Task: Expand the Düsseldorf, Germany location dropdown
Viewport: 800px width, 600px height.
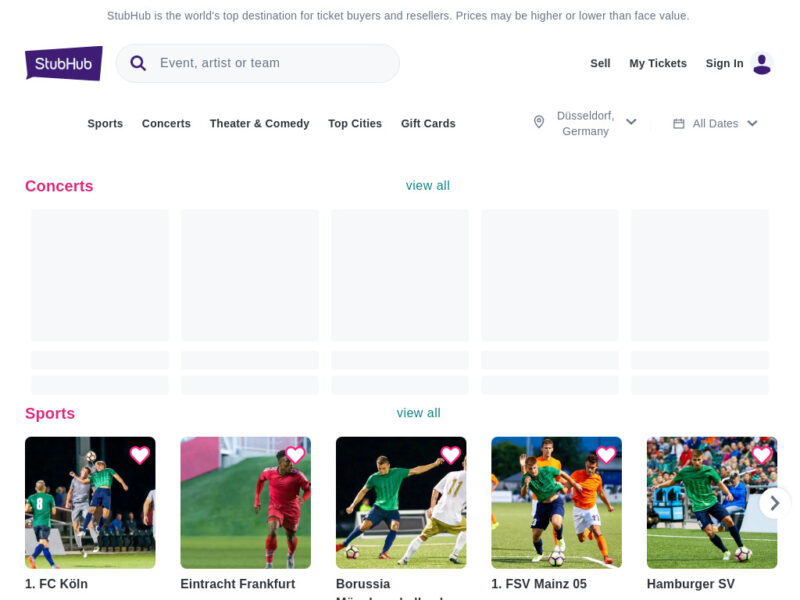Action: coord(631,122)
